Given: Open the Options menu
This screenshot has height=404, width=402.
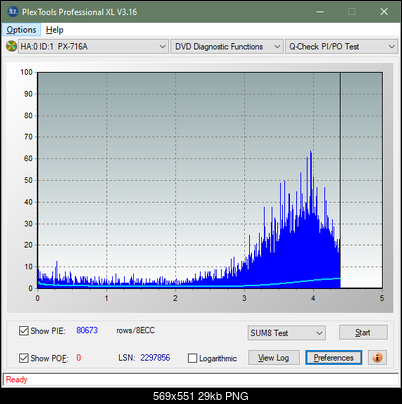Looking at the screenshot, I should pos(21,30).
